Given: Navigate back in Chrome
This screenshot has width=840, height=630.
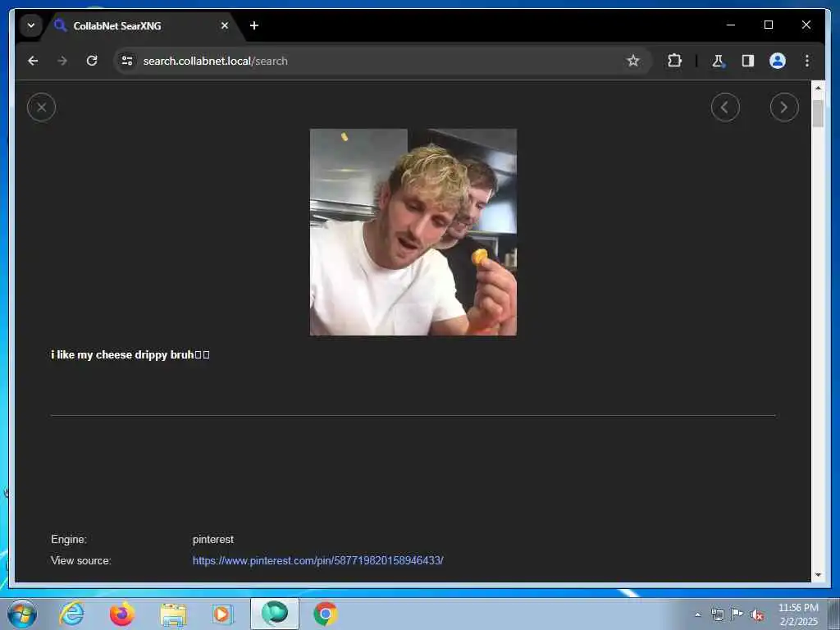Looking at the screenshot, I should 33,61.
